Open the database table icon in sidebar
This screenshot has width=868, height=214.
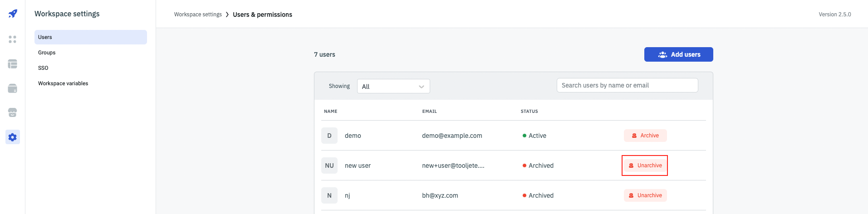13,64
